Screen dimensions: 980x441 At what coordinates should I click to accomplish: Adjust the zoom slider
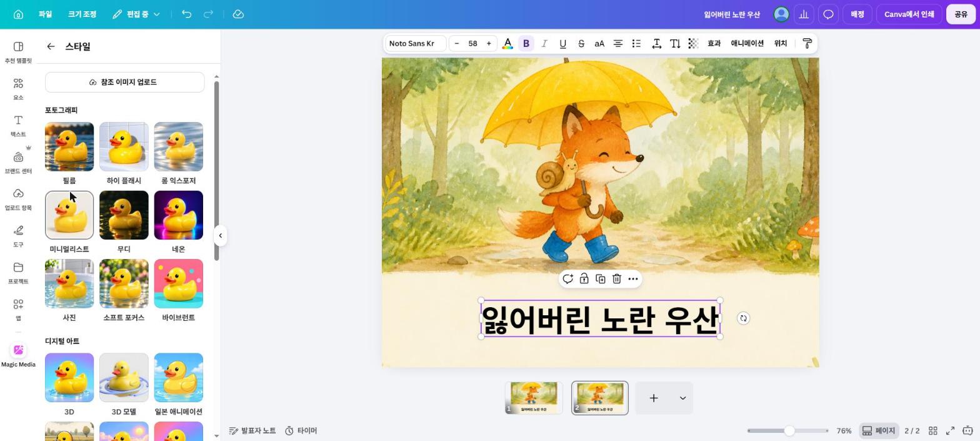point(789,430)
